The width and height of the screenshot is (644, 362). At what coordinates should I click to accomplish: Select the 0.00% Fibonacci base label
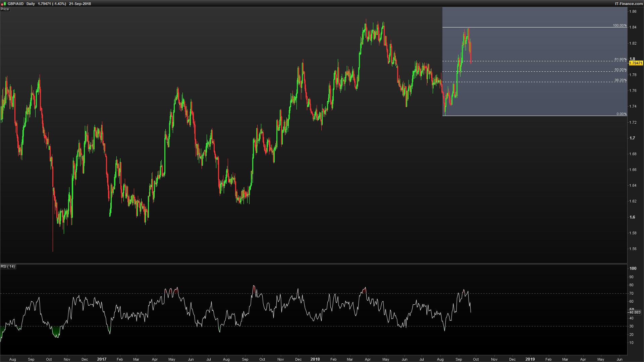coord(621,114)
